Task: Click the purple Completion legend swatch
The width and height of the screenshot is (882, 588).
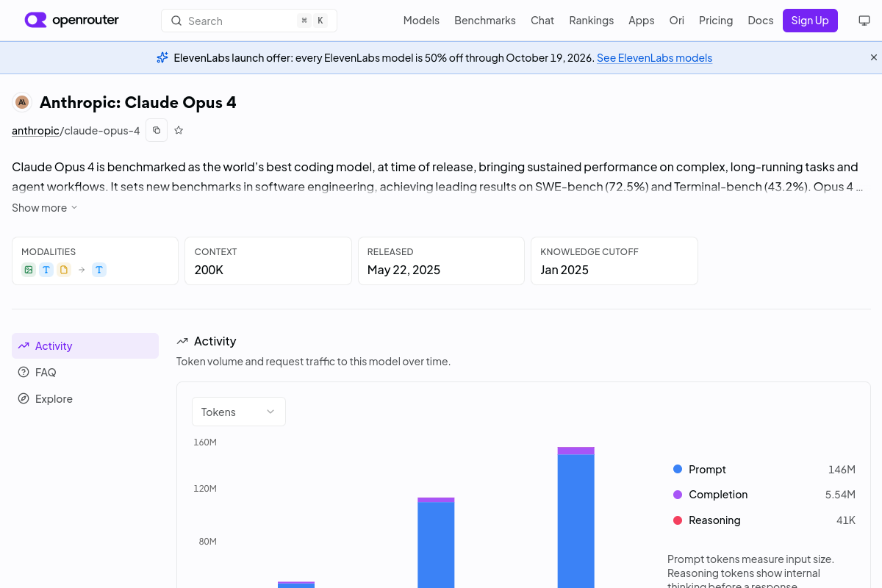Action: [678, 495]
